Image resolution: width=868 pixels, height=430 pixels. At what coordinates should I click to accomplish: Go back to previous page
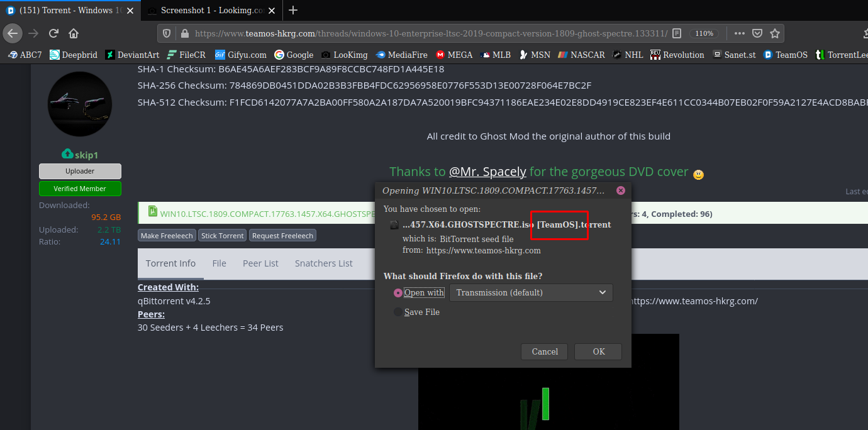[x=13, y=33]
